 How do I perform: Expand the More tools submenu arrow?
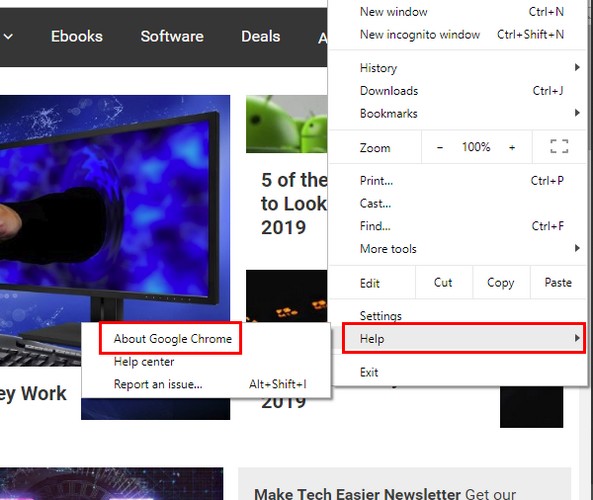(x=577, y=248)
